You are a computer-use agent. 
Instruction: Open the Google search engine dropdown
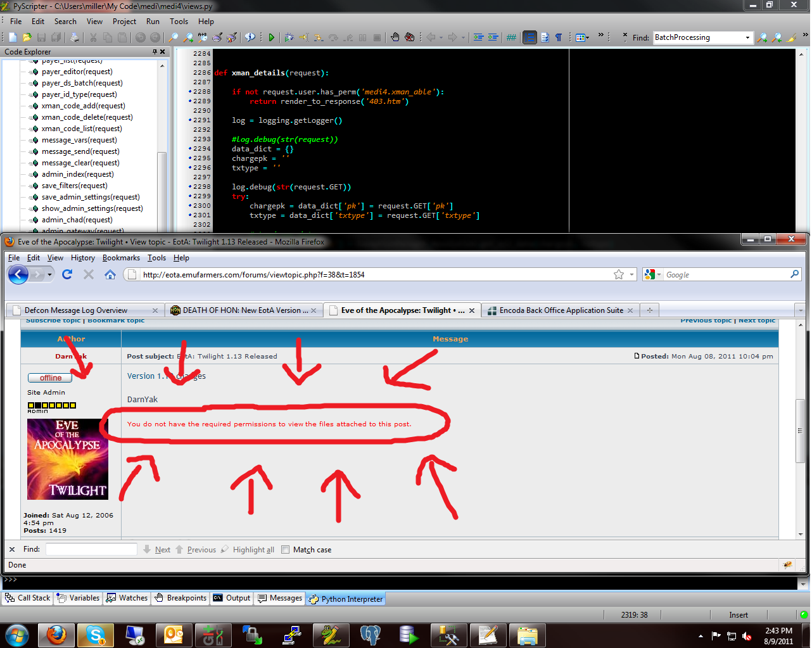(653, 274)
